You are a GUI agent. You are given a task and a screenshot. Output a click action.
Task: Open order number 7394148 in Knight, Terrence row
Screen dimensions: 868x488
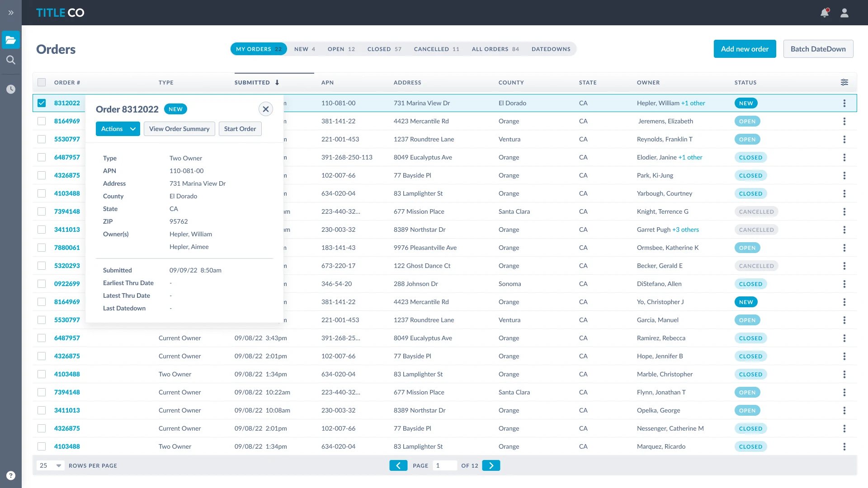67,211
